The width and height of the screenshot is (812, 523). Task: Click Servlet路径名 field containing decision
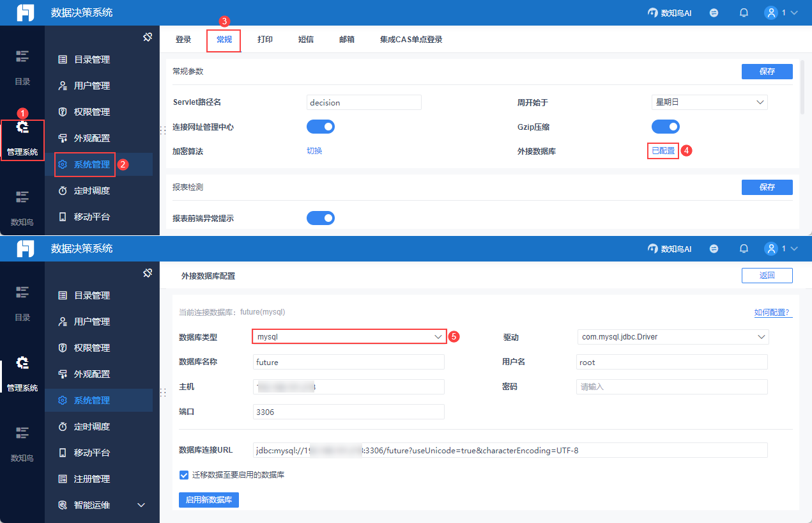(x=364, y=102)
